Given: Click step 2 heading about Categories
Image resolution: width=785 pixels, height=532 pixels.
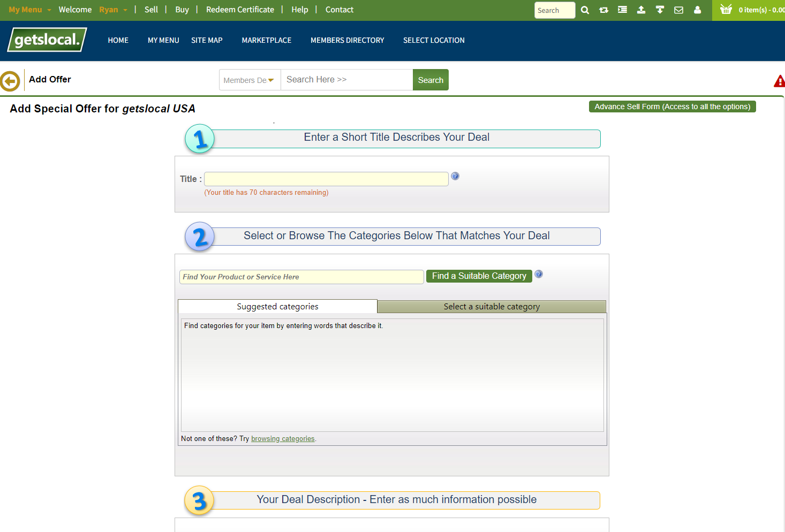Looking at the screenshot, I should [397, 235].
